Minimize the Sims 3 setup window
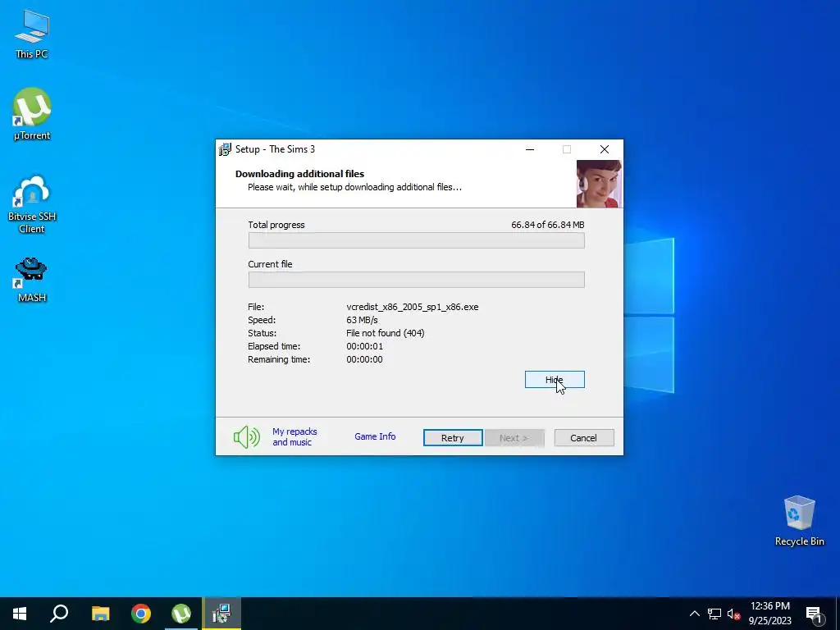This screenshot has height=630, width=840. click(530, 149)
